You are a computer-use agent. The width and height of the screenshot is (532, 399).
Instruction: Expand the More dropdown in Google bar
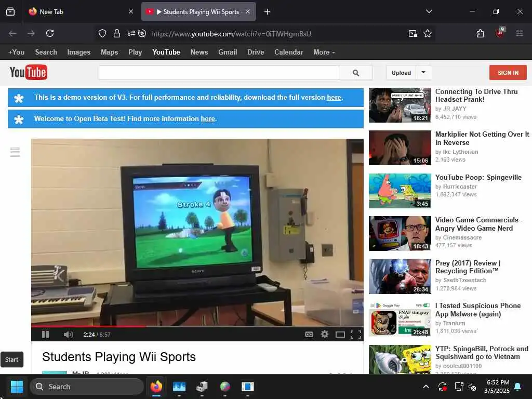click(x=324, y=52)
